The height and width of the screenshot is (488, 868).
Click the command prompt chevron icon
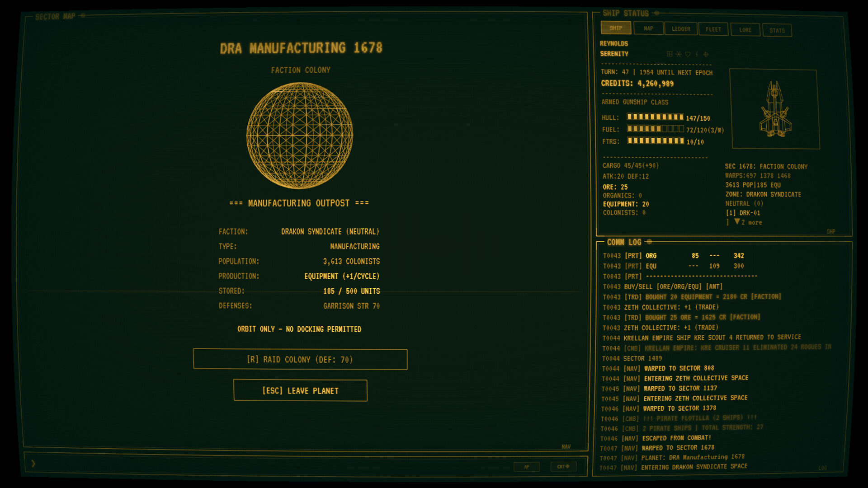pyautogui.click(x=33, y=463)
